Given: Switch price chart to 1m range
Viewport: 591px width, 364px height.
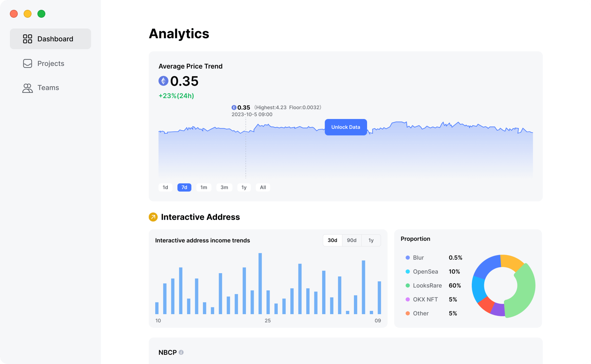Looking at the screenshot, I should [204, 188].
